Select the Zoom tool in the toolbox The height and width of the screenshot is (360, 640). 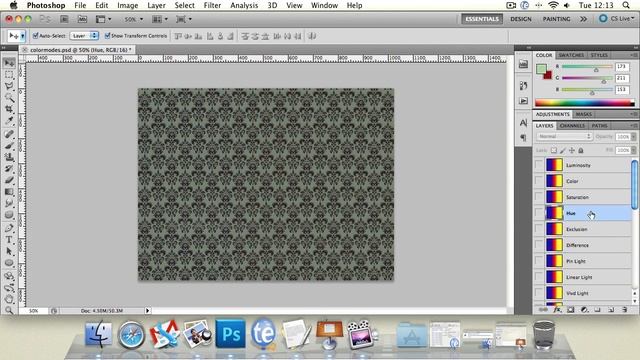9,310
